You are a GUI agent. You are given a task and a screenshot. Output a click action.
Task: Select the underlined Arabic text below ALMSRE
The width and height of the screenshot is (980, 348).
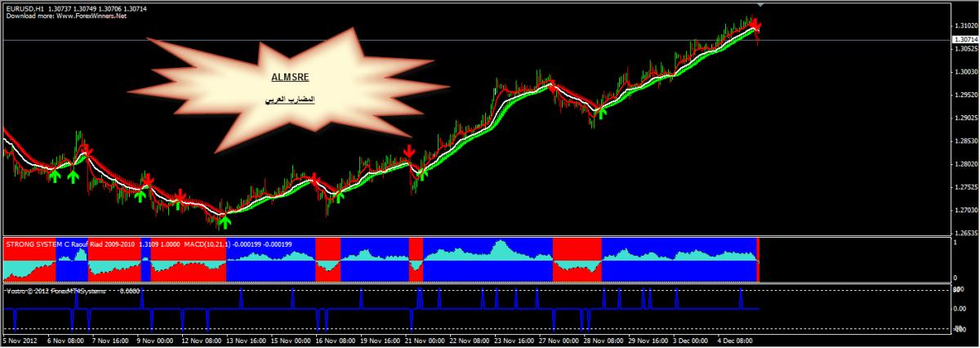pos(289,100)
